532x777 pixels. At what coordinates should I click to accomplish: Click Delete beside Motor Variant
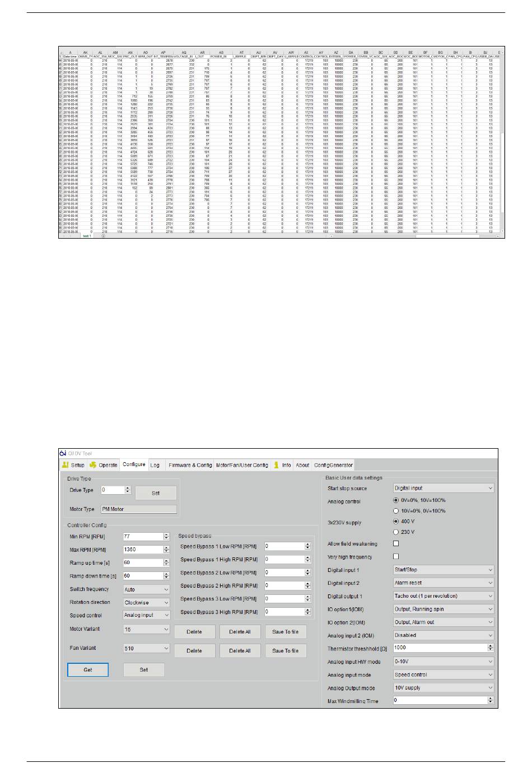pos(194,632)
